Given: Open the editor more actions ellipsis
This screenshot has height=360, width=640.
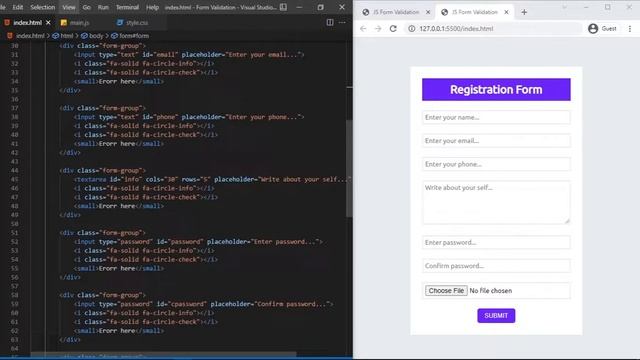Looking at the screenshot, I should (x=342, y=22).
